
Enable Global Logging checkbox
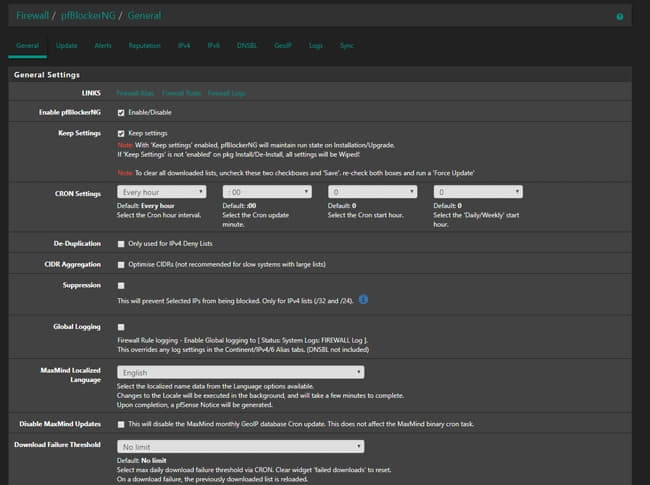121,327
